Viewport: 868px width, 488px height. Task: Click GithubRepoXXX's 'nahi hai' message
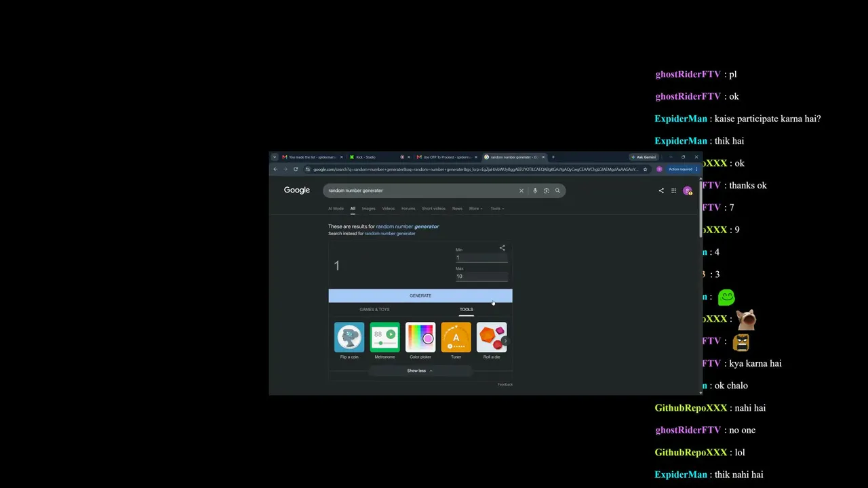point(750,408)
